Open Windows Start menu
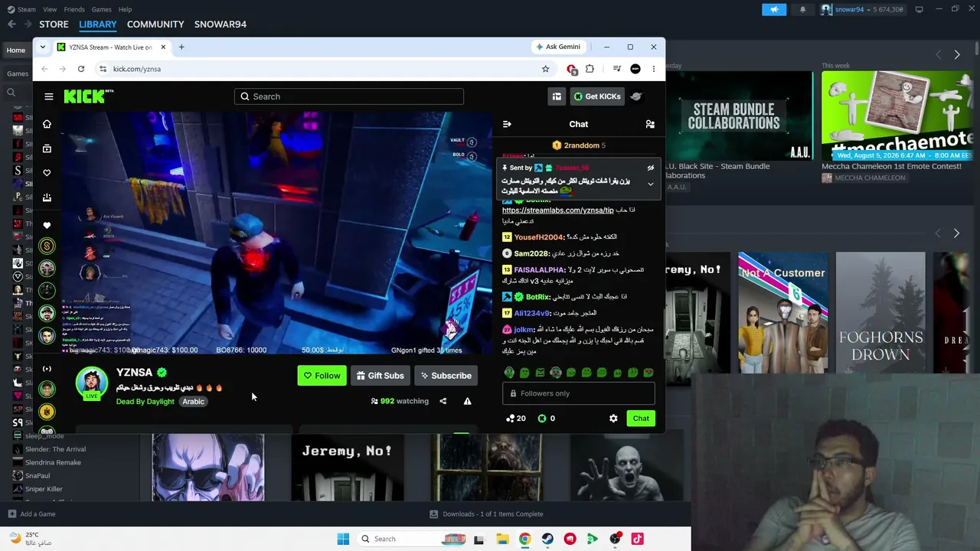Screen dimensions: 980x551 [343, 539]
